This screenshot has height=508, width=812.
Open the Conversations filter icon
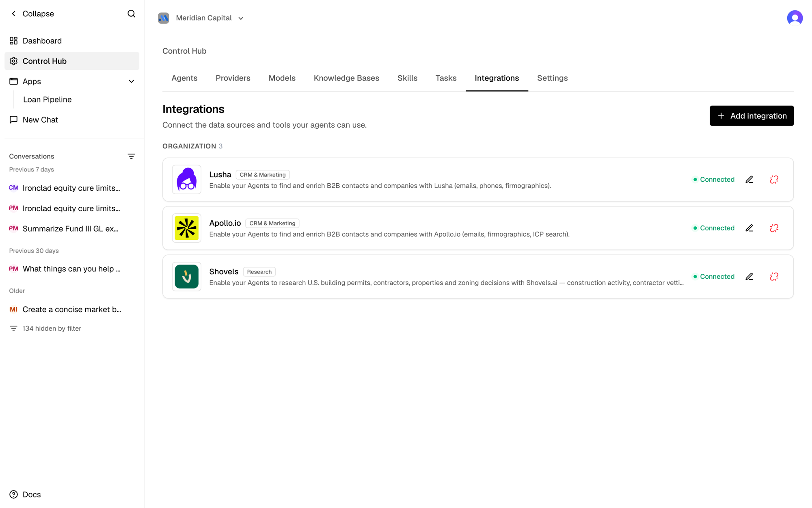[131, 156]
